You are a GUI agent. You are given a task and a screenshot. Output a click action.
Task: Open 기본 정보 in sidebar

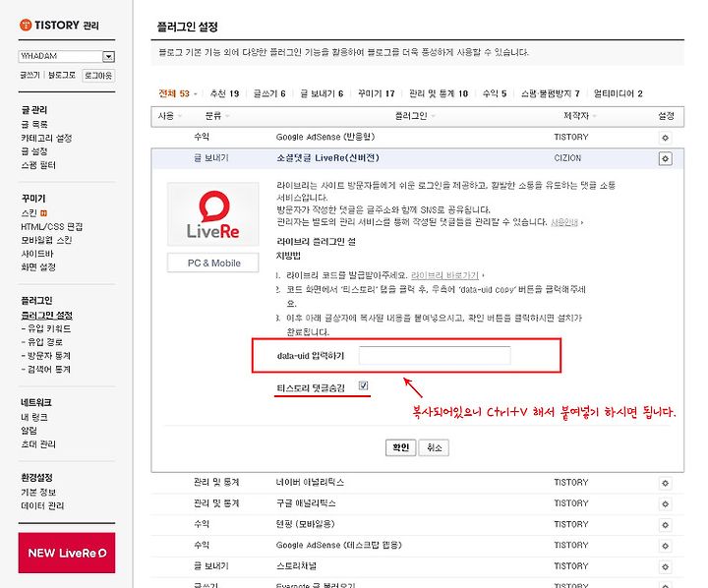tap(38, 493)
